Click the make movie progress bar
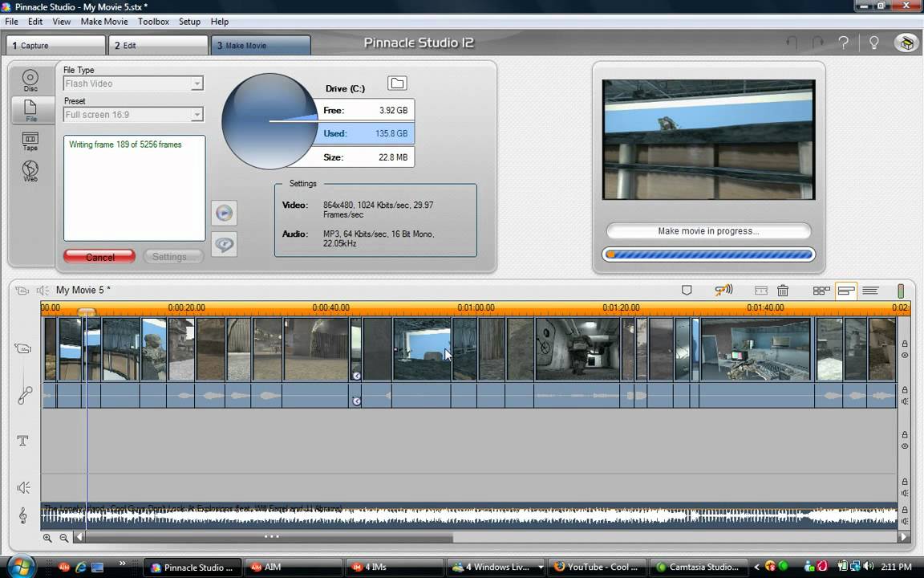 click(x=708, y=254)
